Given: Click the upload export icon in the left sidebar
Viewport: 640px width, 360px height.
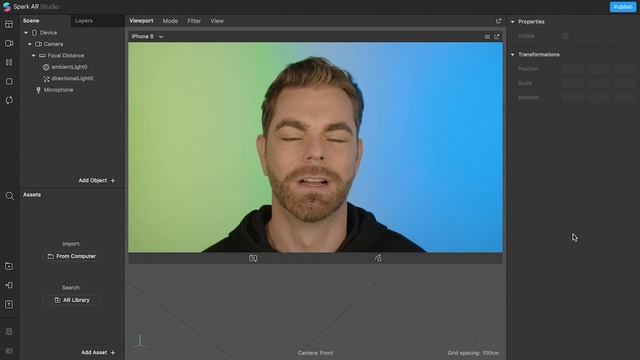Looking at the screenshot, I should 9,304.
